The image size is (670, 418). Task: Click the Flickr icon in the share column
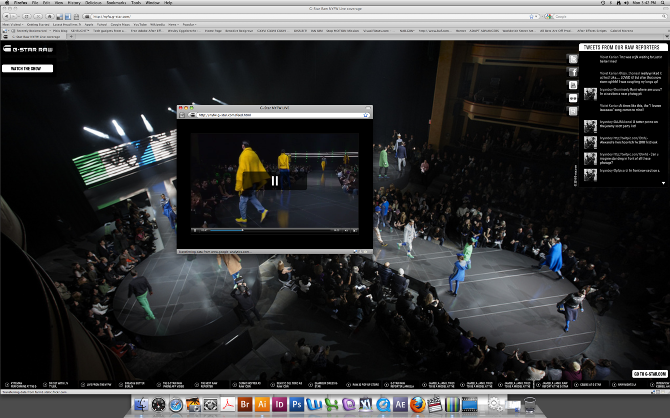click(x=573, y=98)
